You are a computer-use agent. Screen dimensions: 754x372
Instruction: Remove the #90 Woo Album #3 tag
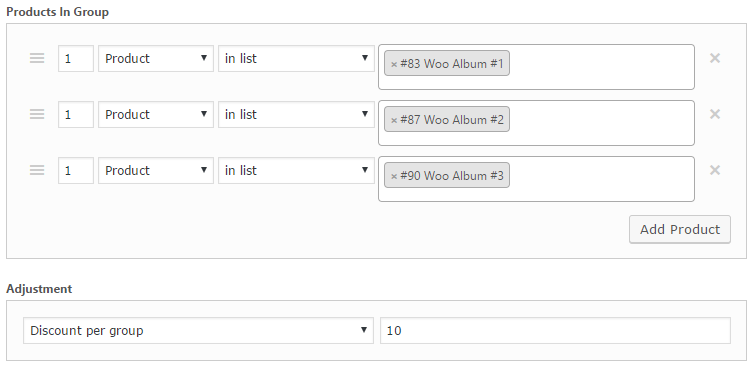(x=394, y=176)
